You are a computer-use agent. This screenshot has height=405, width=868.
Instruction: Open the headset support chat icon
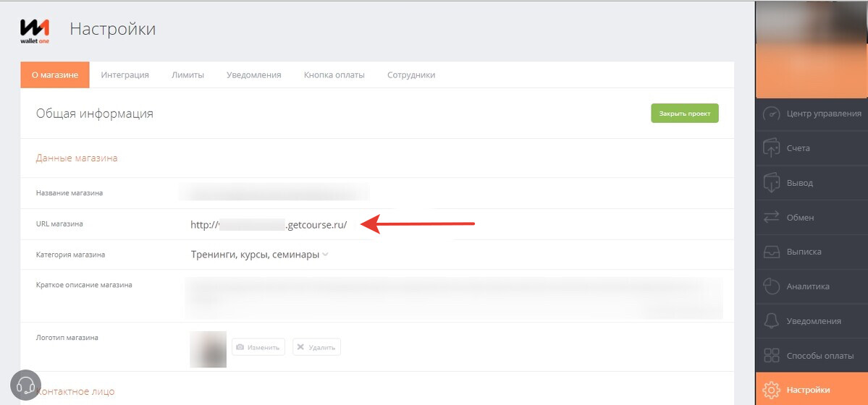25,384
